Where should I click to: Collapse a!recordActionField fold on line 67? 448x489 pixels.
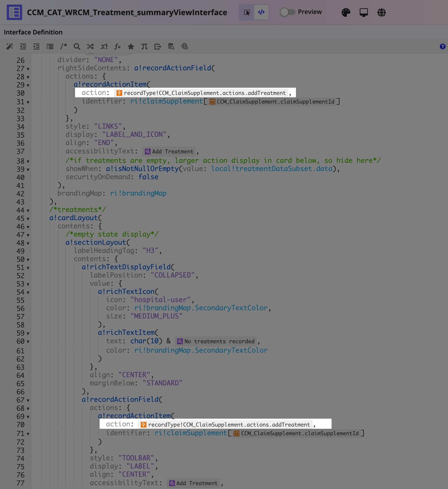28,400
